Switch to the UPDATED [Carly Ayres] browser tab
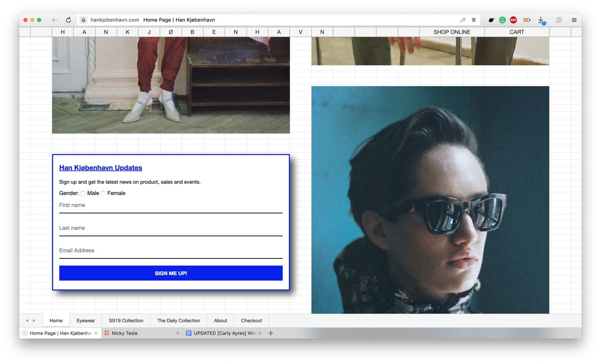Viewport: 601px width, 364px height. [x=224, y=333]
